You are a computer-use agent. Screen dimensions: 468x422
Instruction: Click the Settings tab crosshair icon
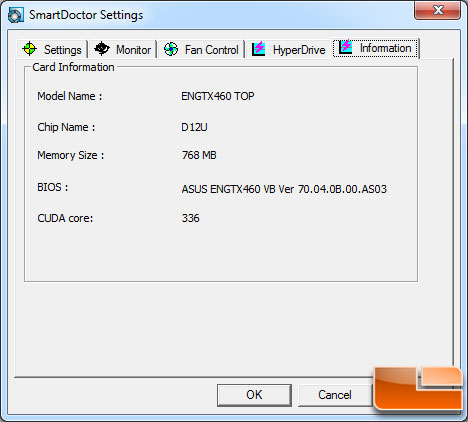(x=29, y=49)
